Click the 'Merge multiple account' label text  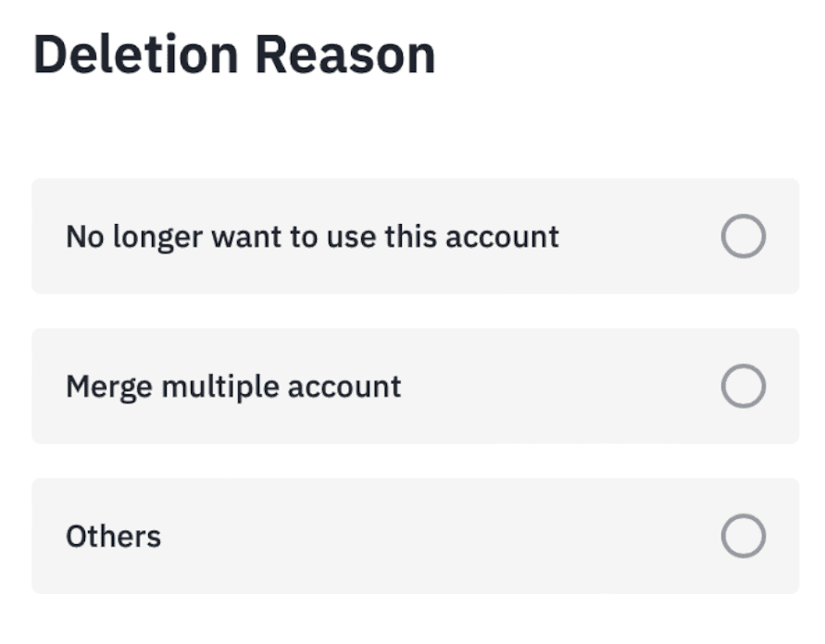233,386
